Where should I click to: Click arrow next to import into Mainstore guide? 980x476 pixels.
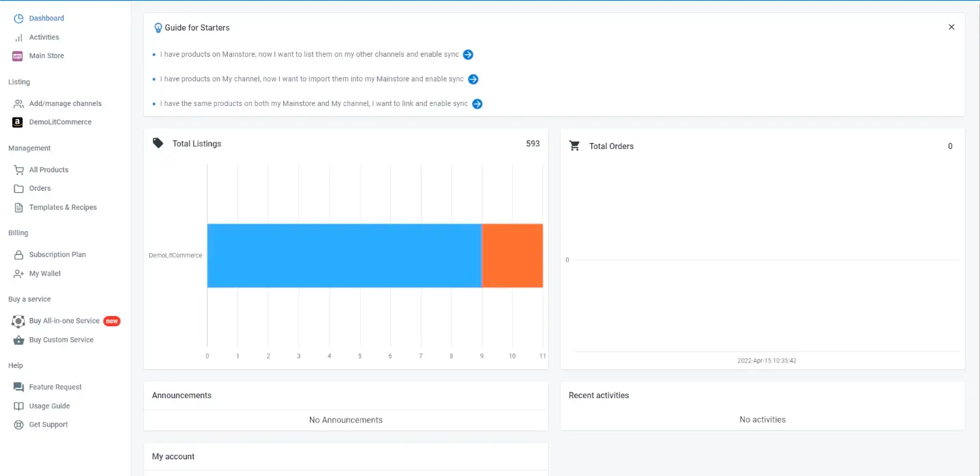click(473, 79)
